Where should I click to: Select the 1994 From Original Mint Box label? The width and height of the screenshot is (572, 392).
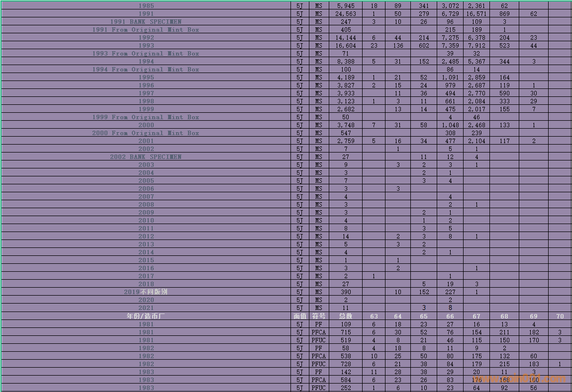[x=146, y=70]
